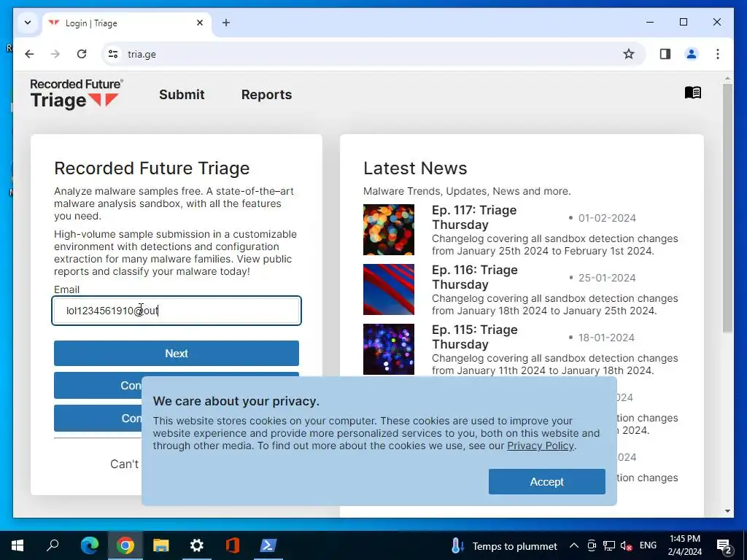Accept the cookie privacy notice
747x560 pixels.
coord(547,481)
